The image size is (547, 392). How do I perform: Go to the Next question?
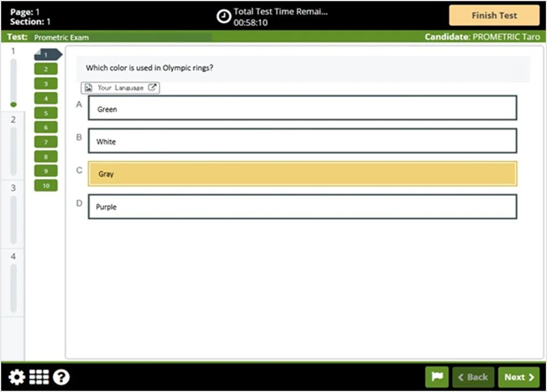point(519,377)
